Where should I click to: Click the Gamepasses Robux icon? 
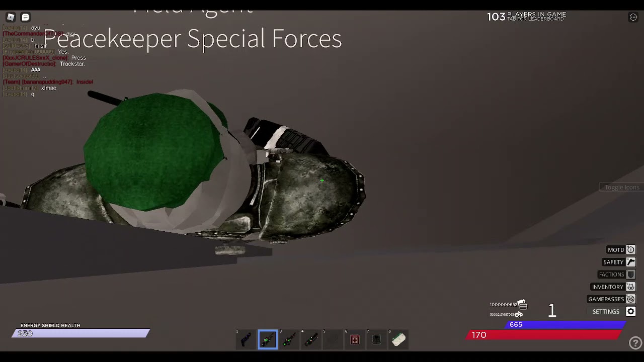(631, 299)
